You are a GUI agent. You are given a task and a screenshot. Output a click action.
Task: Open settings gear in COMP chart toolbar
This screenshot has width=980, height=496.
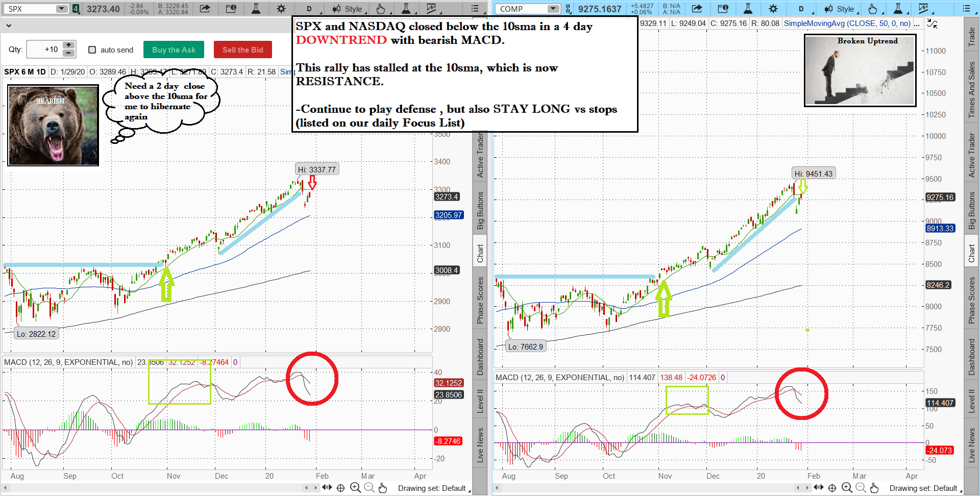[773, 9]
